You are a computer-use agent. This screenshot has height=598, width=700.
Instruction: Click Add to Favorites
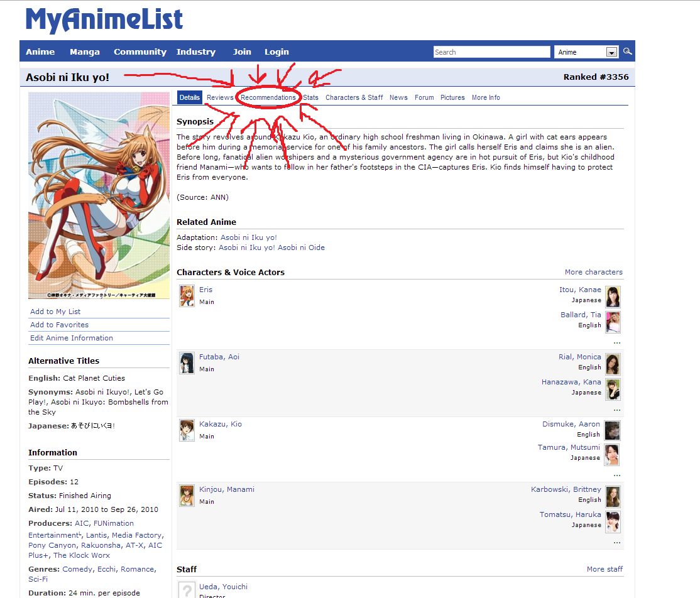(x=59, y=325)
